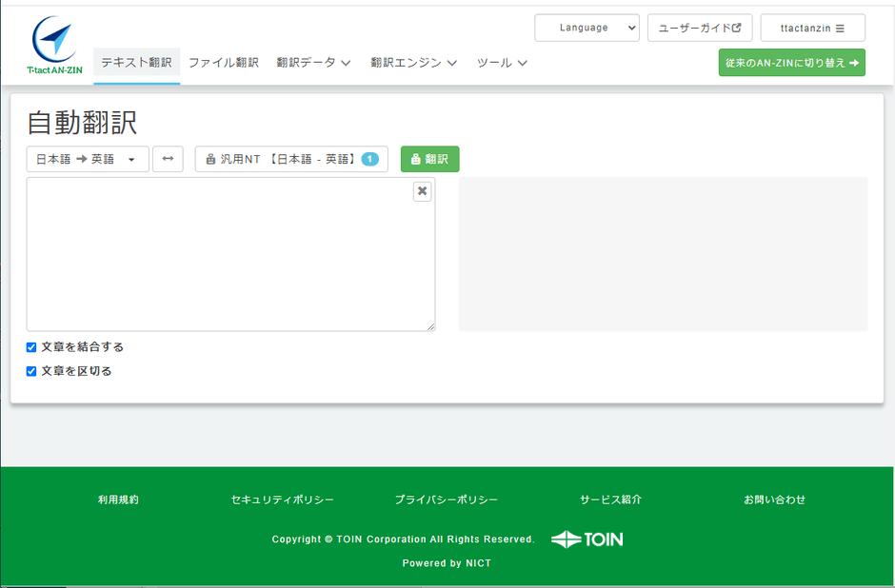Click 従来のAN-ZINに切り替え button
This screenshot has height=588, width=895.
[x=791, y=62]
